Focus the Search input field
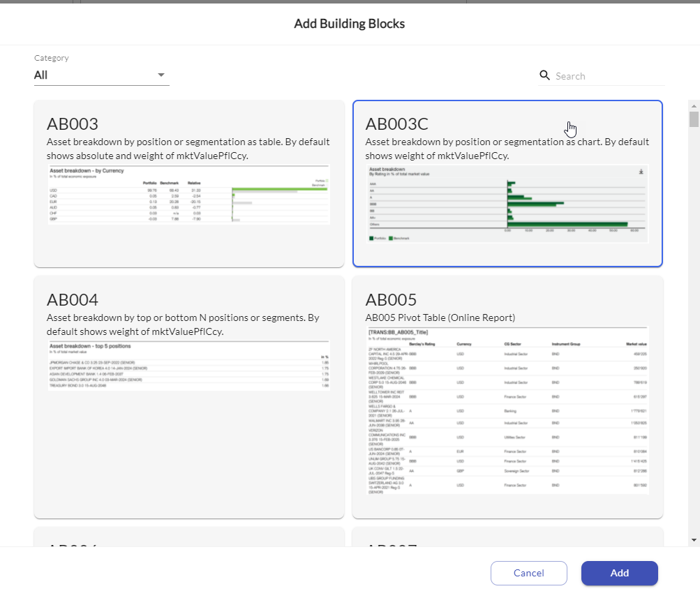 [x=607, y=76]
